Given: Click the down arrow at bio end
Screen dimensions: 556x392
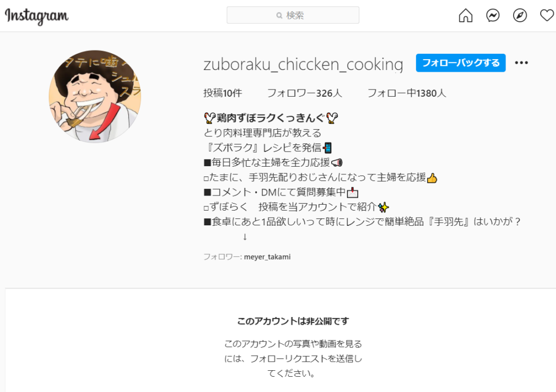Looking at the screenshot, I should click(245, 237).
